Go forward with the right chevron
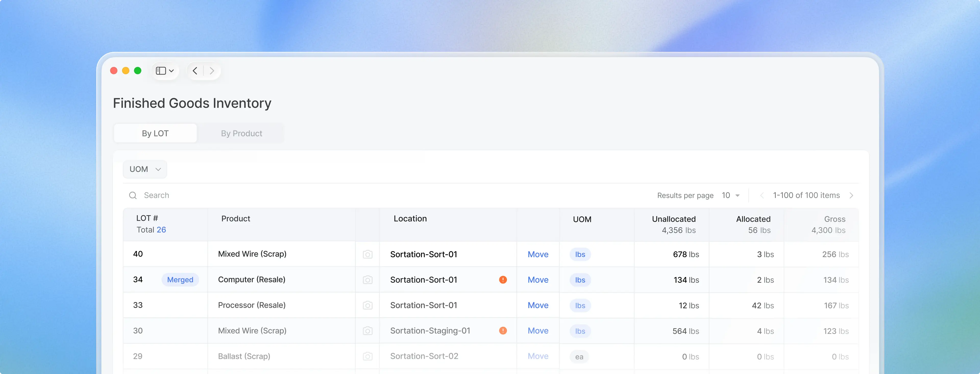 [212, 71]
